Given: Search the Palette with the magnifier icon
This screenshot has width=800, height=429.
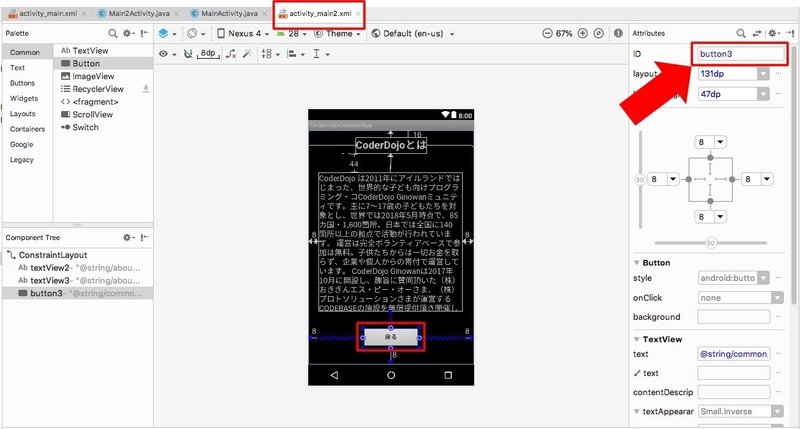Looking at the screenshot, I should tap(113, 33).
